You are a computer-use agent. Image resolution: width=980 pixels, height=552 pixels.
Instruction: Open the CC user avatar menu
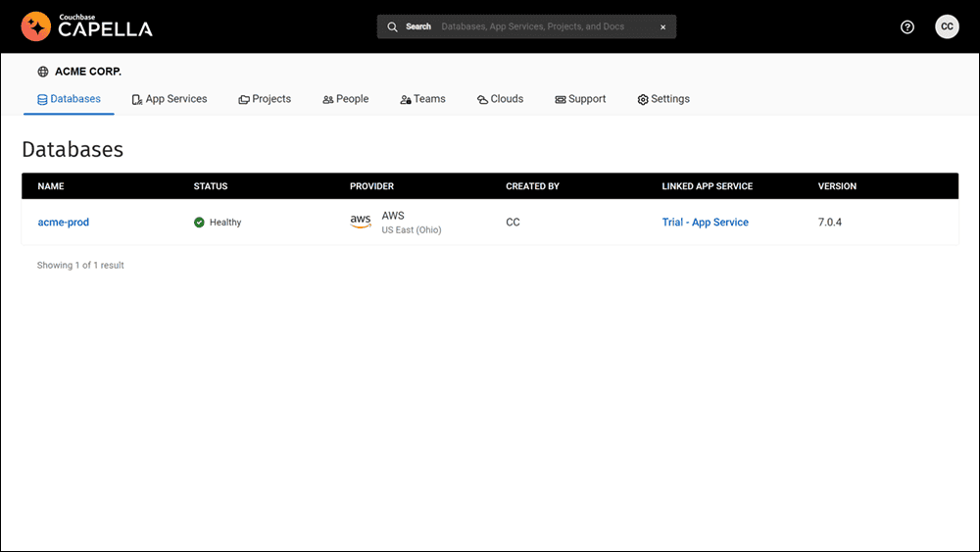[947, 26]
